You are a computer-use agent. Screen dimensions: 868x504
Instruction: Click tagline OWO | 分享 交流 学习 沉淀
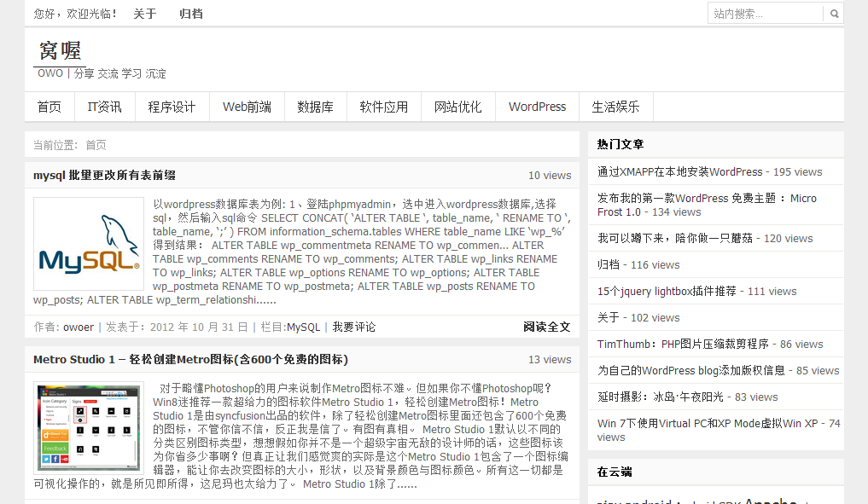click(x=102, y=73)
